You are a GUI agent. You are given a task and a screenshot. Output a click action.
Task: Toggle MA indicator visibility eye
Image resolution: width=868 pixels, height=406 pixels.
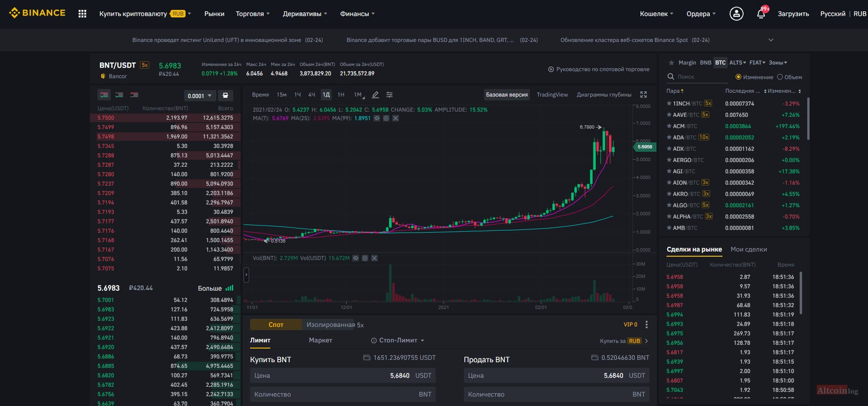click(x=377, y=118)
